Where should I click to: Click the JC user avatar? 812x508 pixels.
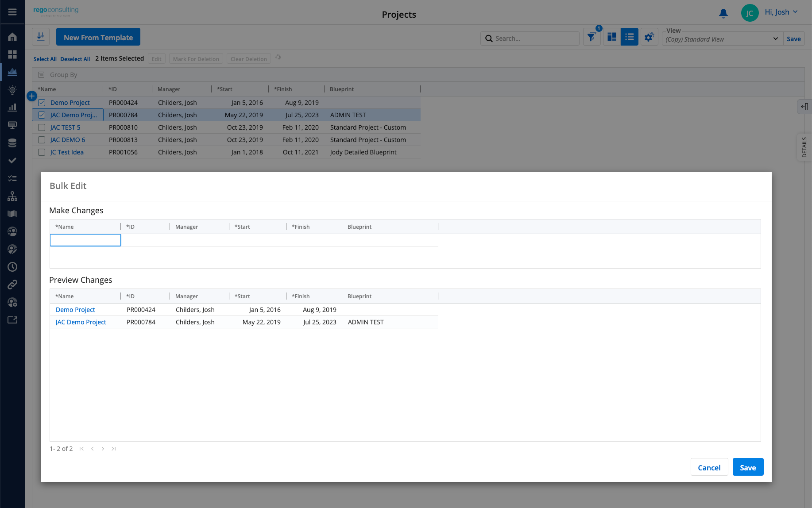click(750, 13)
